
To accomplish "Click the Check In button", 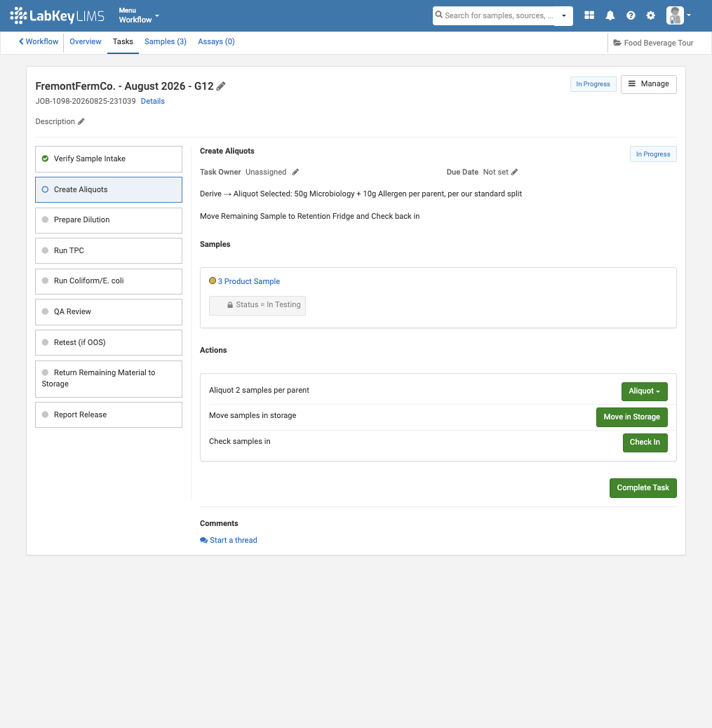I will pyautogui.click(x=645, y=443).
